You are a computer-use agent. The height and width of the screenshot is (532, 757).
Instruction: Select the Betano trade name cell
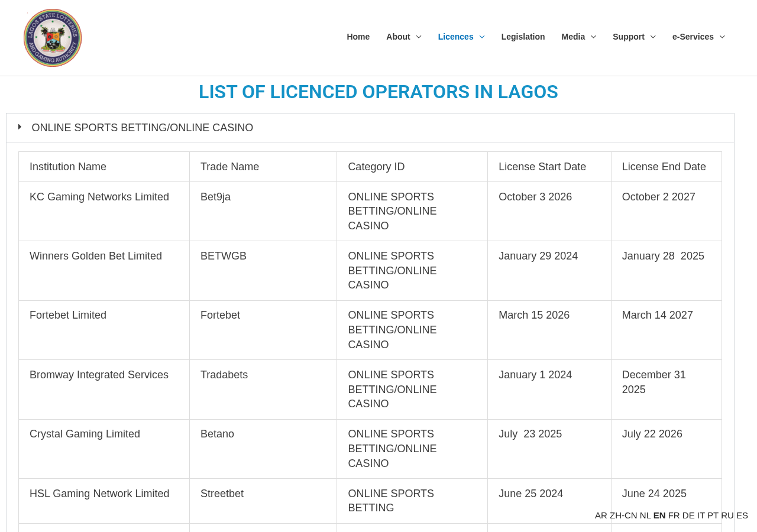coord(263,449)
